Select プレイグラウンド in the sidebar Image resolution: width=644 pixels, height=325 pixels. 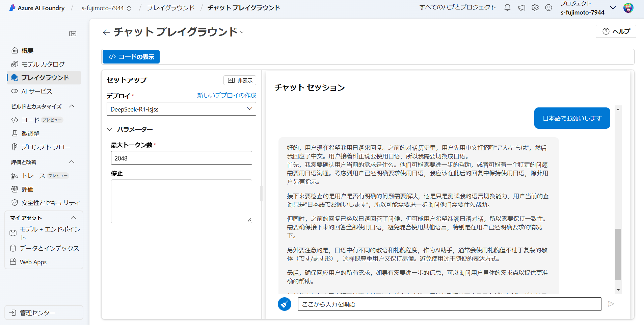pos(44,78)
